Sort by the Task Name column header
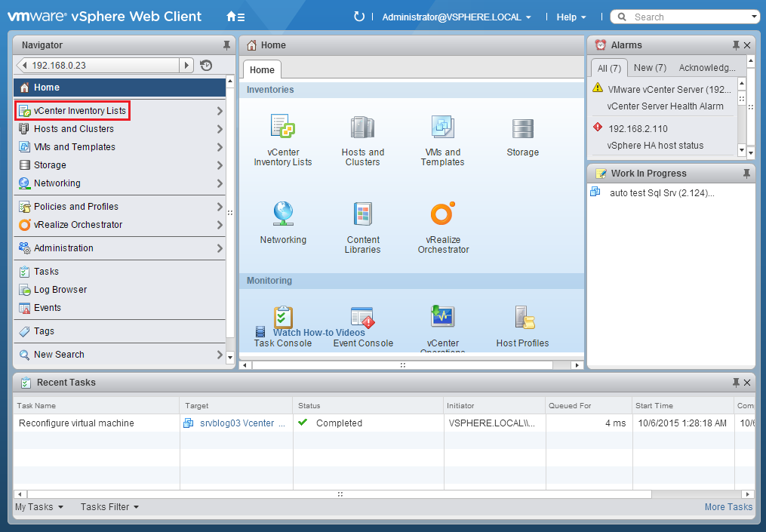 click(x=97, y=405)
